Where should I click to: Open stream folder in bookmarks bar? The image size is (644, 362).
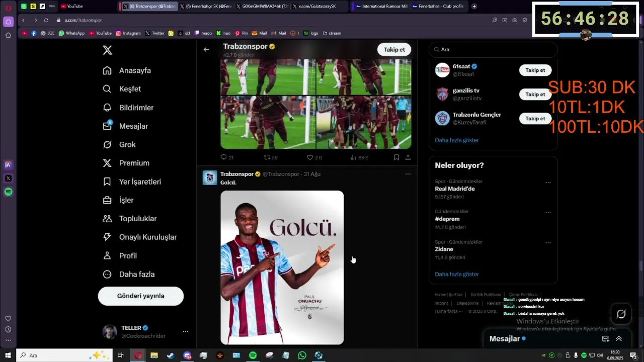(x=332, y=33)
